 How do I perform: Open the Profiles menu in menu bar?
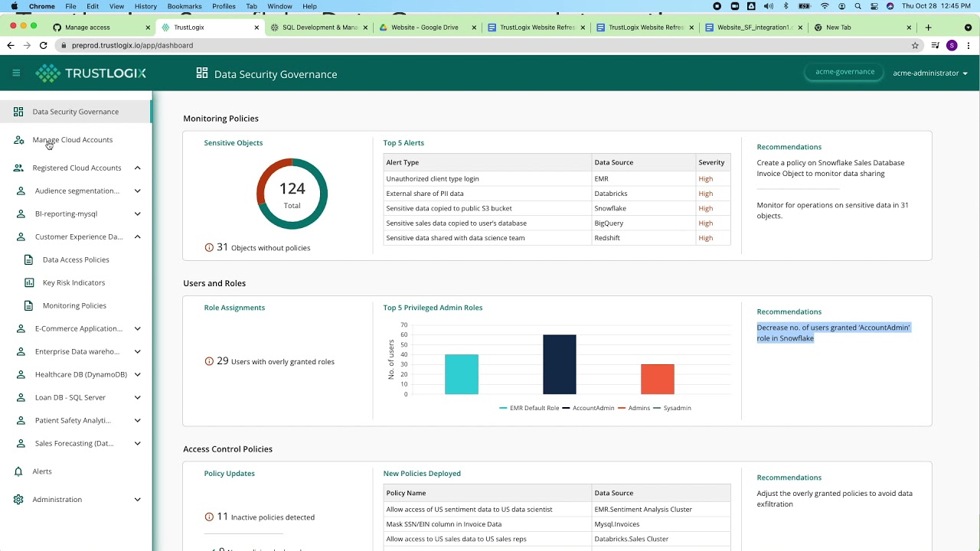224,6
